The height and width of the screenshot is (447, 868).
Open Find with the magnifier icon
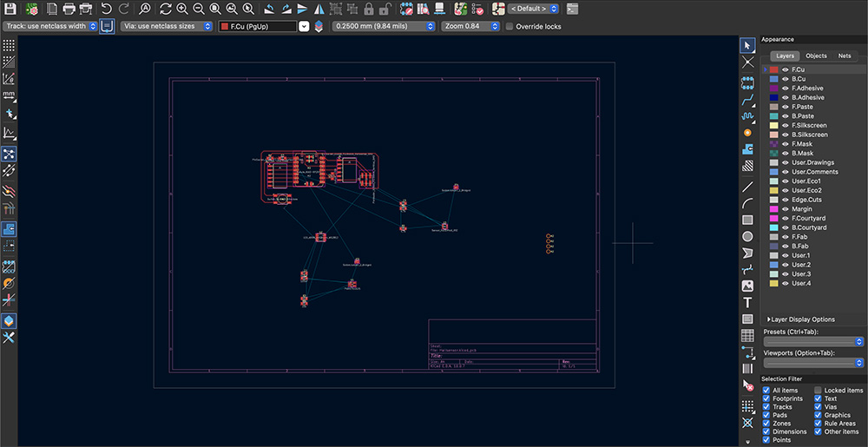[x=144, y=9]
